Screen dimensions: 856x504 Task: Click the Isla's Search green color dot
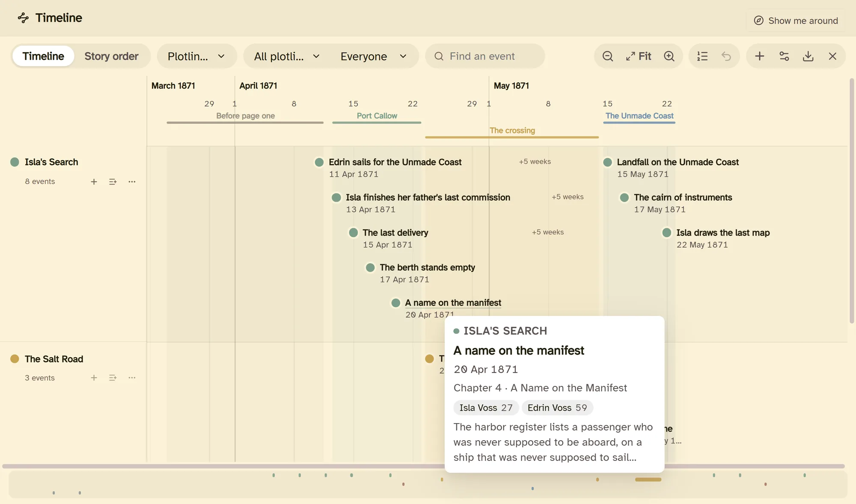[15, 162]
